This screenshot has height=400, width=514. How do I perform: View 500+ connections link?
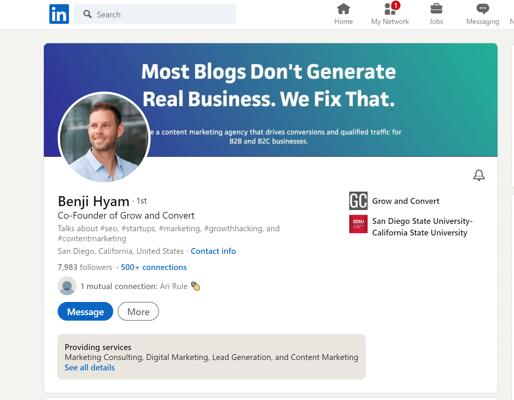point(154,267)
